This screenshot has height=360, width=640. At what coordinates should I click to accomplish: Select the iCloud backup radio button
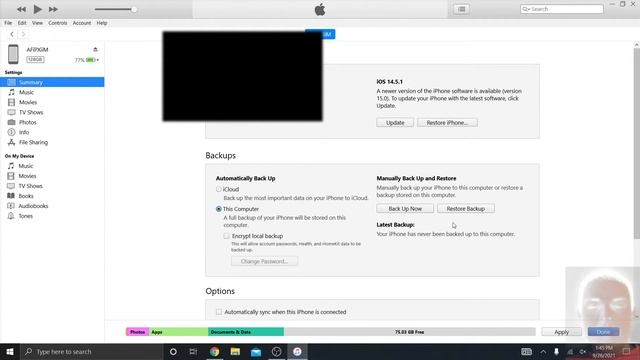(219, 189)
